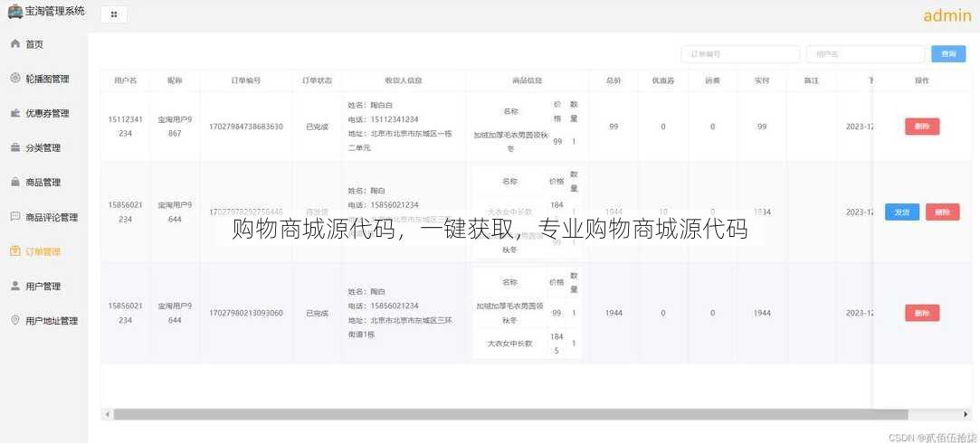
Task: Click the 用户名 column header
Action: (x=125, y=80)
